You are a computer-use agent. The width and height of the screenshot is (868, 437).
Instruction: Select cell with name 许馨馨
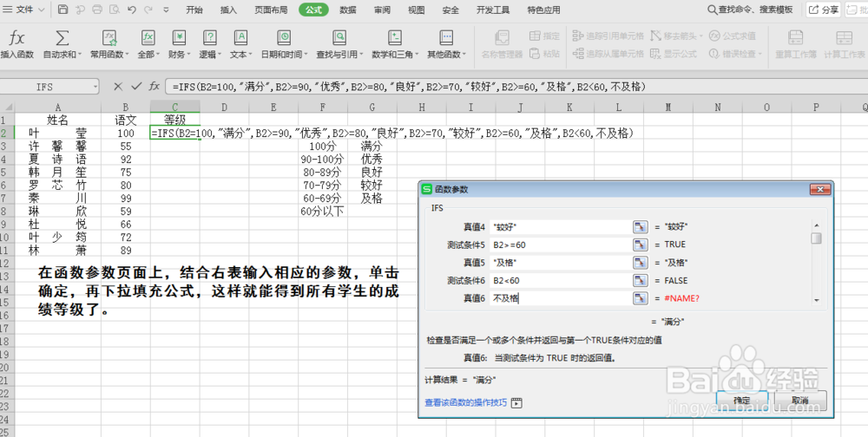pyautogui.click(x=57, y=146)
